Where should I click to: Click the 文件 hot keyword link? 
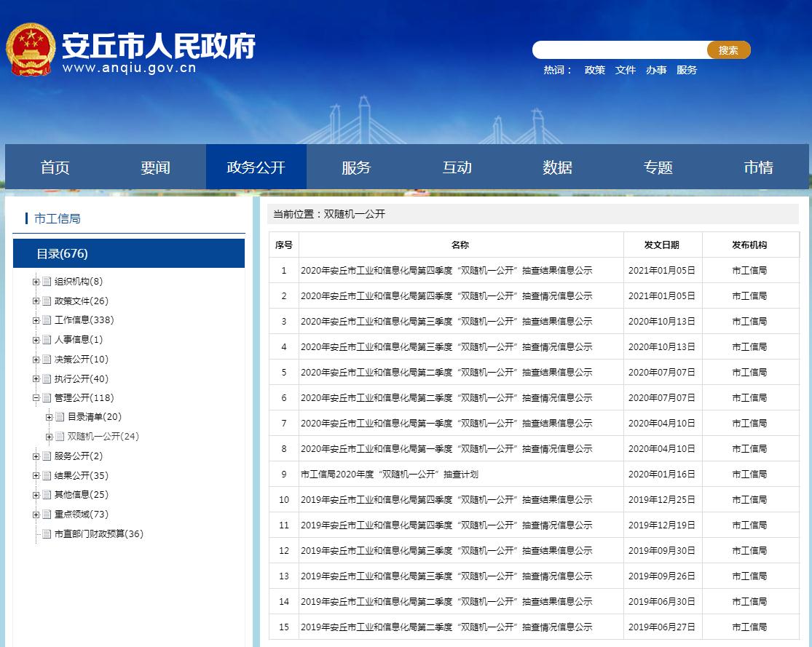(x=625, y=71)
